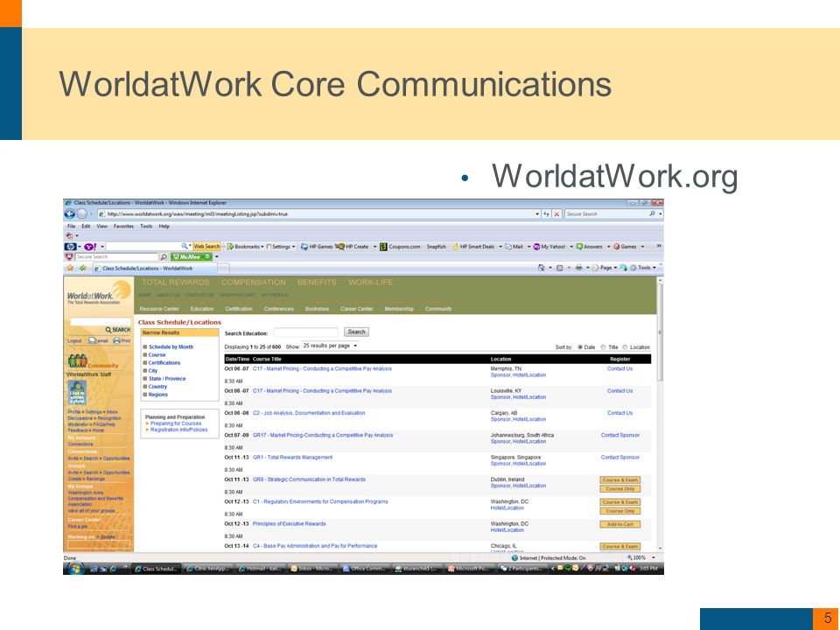Click the Search button next to Search Education
Screen dimensions: 840x630
[356, 332]
